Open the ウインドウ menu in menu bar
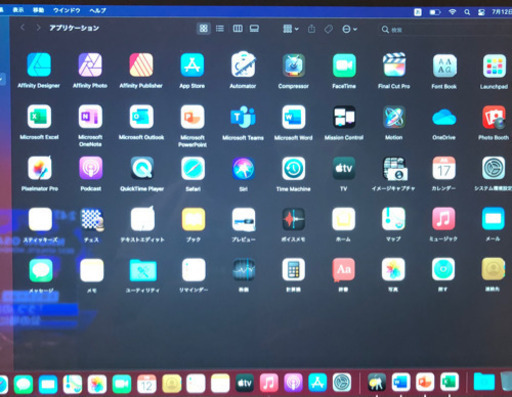This screenshot has height=397, width=512. [x=67, y=11]
